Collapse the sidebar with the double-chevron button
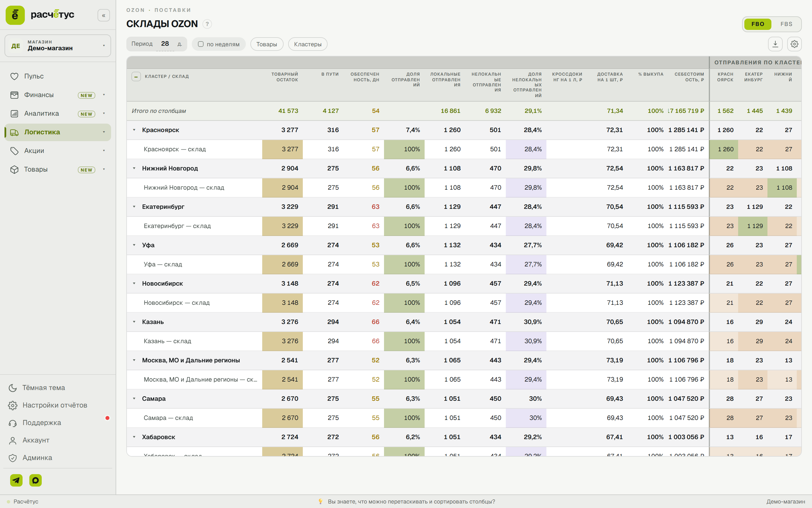812x508 pixels. click(x=104, y=16)
